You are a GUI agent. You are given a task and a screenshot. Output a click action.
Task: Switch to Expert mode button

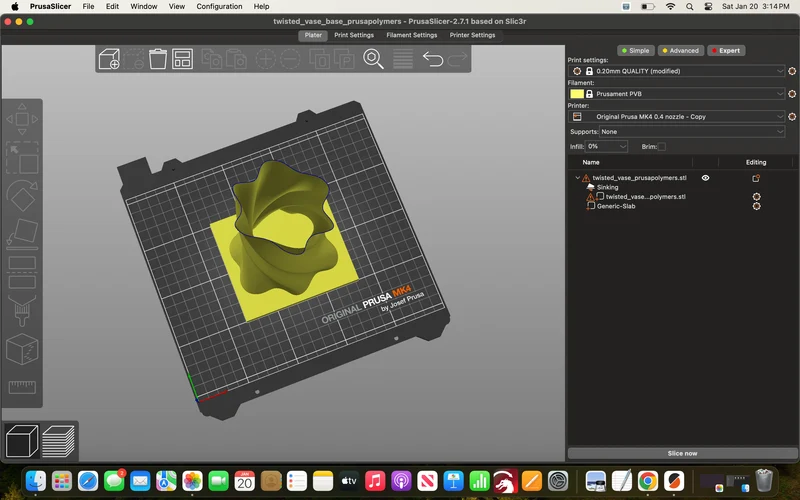[x=726, y=51]
